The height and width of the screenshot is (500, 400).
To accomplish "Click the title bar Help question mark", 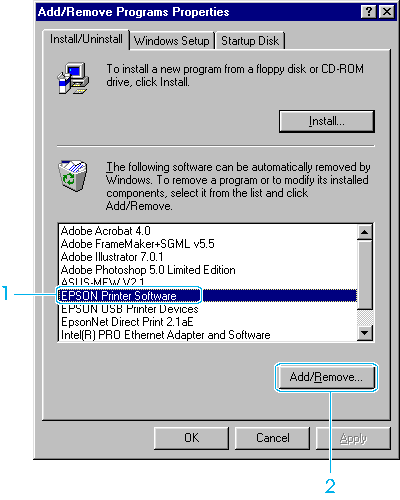I will [x=369, y=12].
